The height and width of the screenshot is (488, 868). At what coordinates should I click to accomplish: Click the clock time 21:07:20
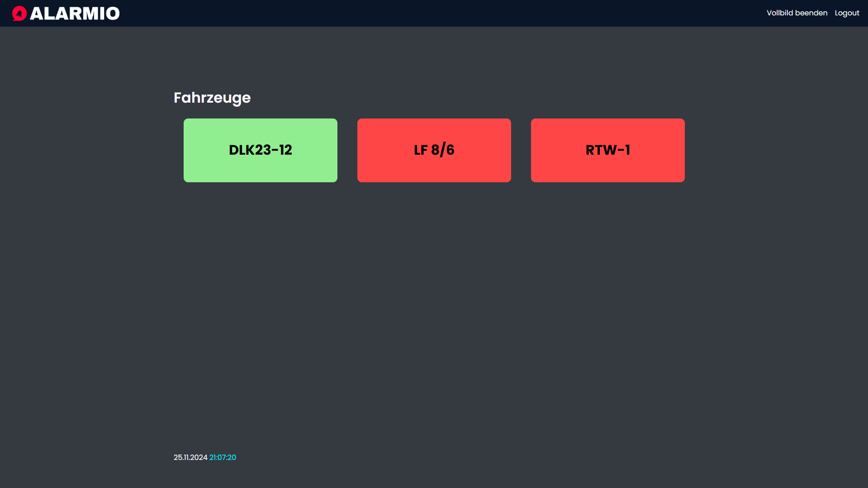coord(223,457)
